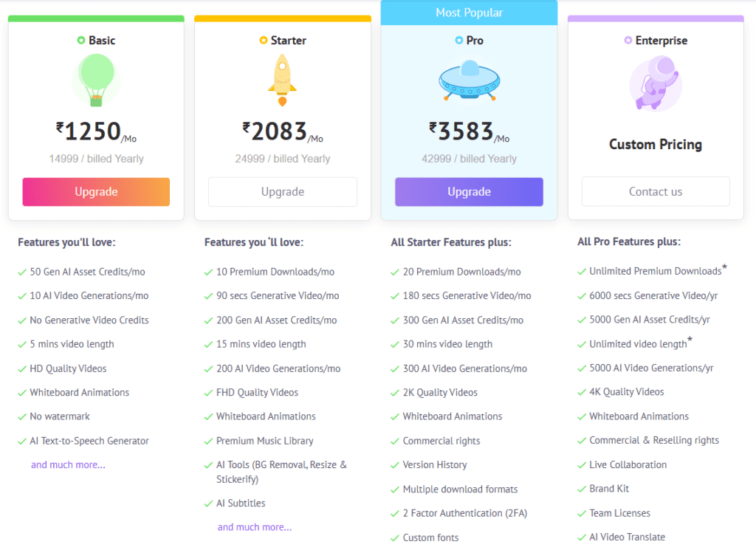Click Upgrade on the Starter plan
The width and height of the screenshot is (756, 553).
click(282, 191)
